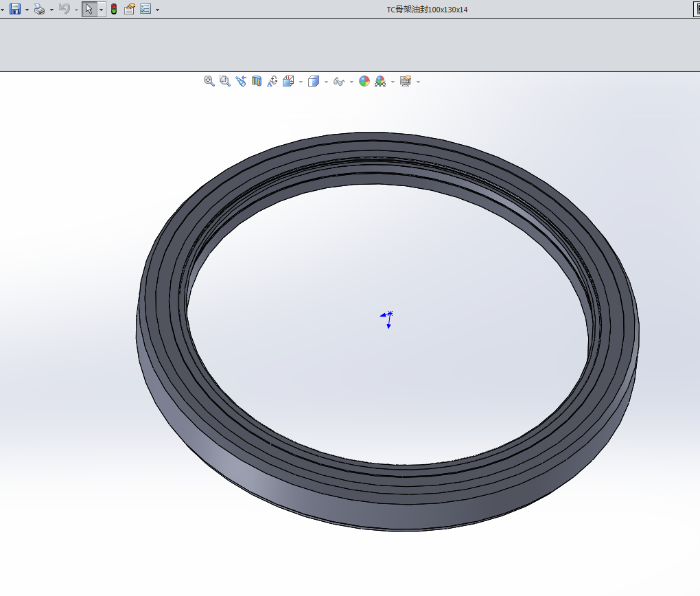Screen dimensions: 700x596
Task: Click the Edit Appearance color ball icon
Action: click(364, 81)
